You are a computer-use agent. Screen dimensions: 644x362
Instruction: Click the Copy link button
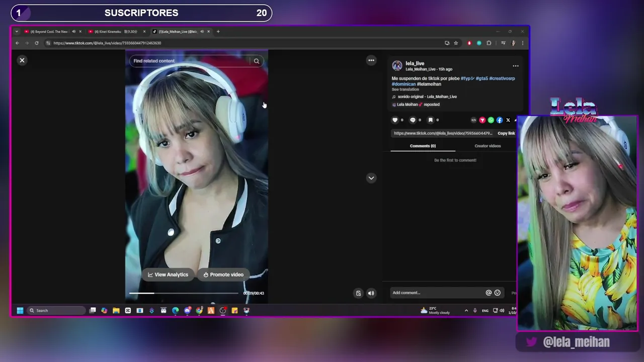pos(506,133)
